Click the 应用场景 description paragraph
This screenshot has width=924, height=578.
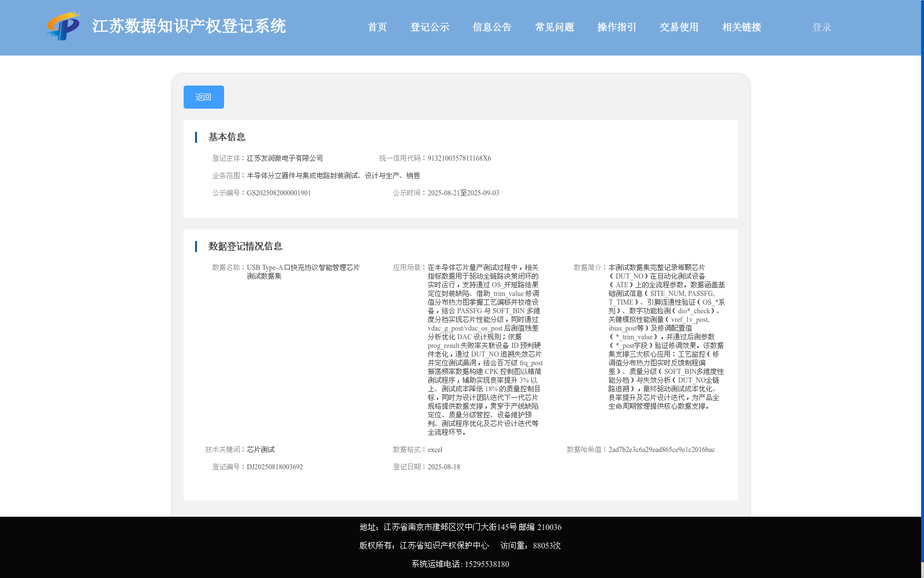coord(485,350)
